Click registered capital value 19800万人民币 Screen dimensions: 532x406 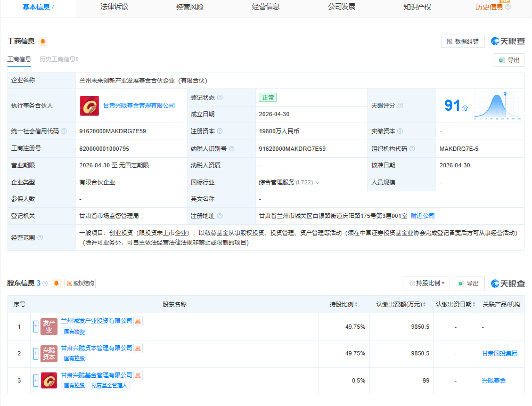(x=279, y=132)
